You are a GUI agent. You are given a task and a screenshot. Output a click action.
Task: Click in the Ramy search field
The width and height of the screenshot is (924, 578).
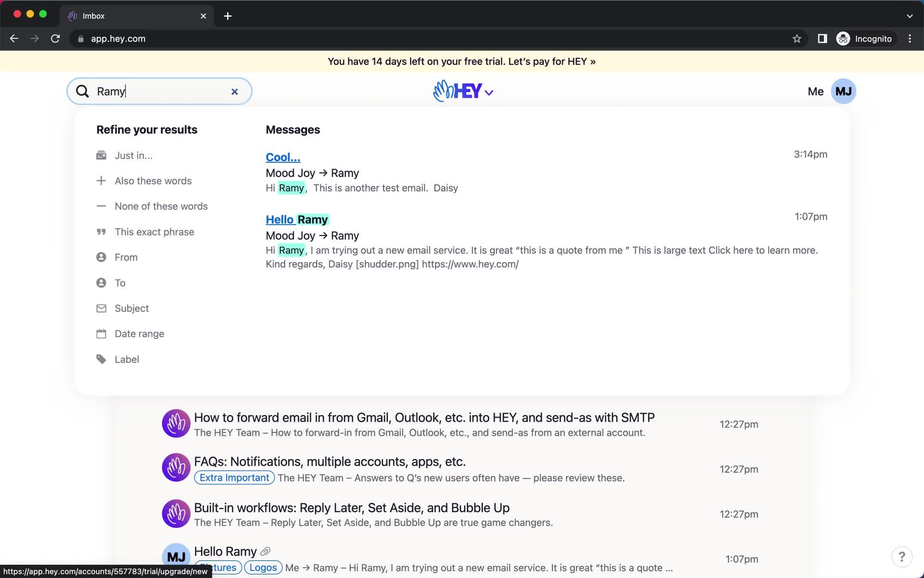[159, 92]
